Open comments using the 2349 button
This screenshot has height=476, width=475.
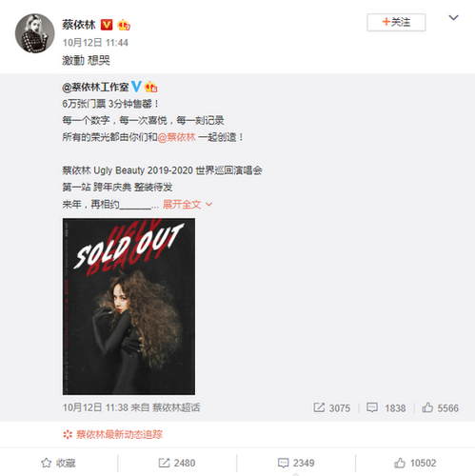pyautogui.click(x=296, y=463)
